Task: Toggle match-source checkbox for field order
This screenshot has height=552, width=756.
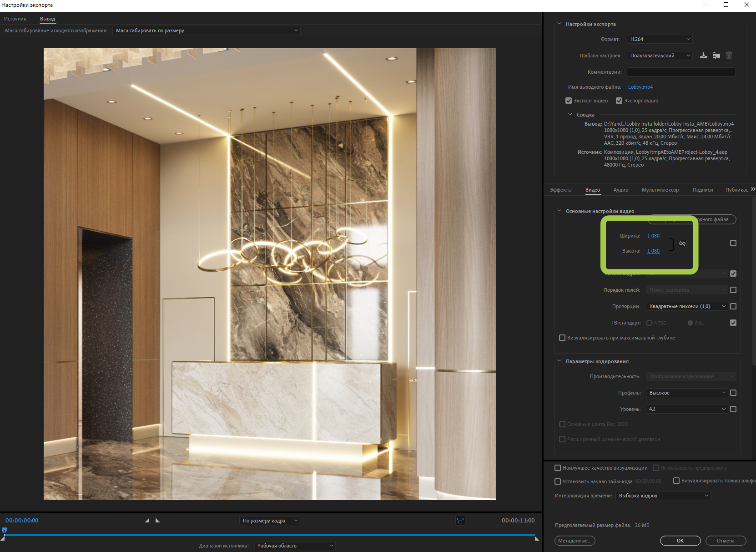Action: [733, 290]
